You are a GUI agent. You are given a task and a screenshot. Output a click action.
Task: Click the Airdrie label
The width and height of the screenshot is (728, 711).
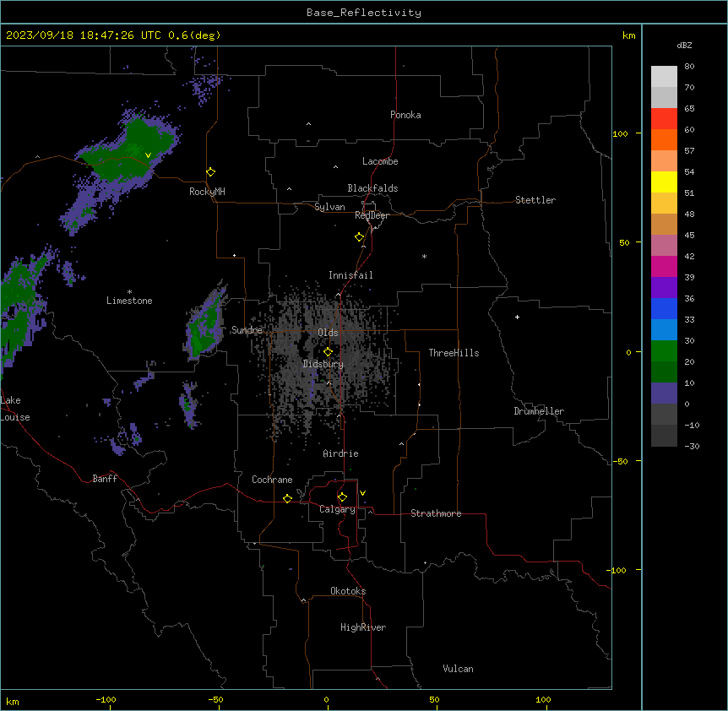(340, 453)
